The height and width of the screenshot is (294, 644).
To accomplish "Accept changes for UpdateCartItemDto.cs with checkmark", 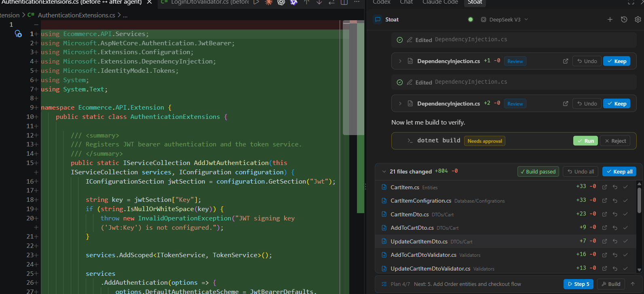I will click(x=625, y=241).
